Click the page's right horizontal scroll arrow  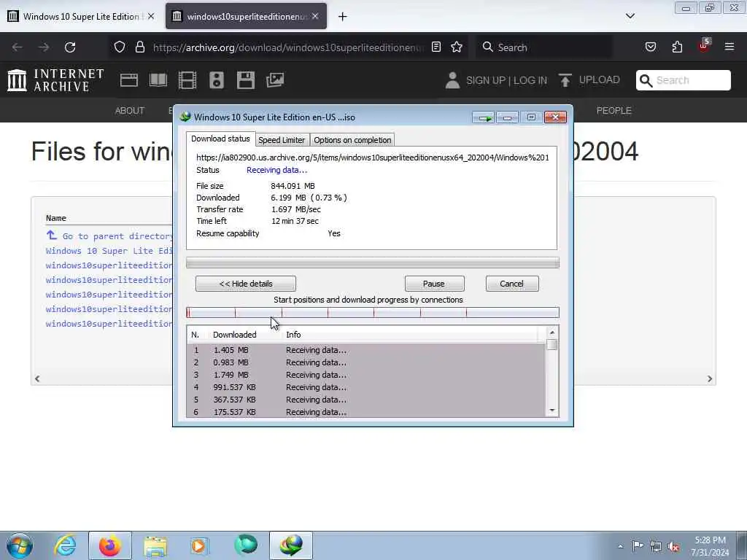tap(710, 378)
